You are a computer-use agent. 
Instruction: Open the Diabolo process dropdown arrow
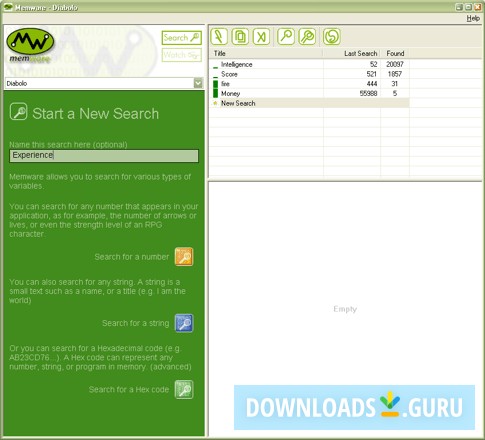pyautogui.click(x=198, y=83)
